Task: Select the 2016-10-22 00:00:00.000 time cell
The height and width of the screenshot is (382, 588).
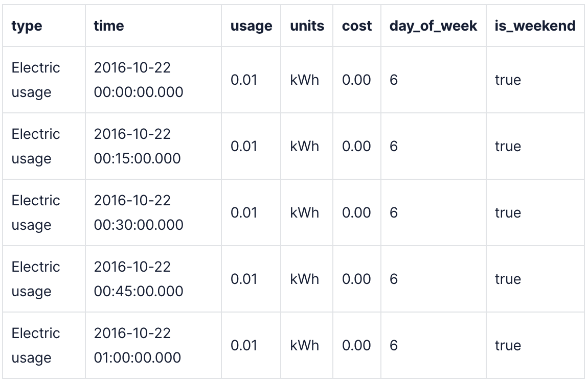Action: pos(139,80)
